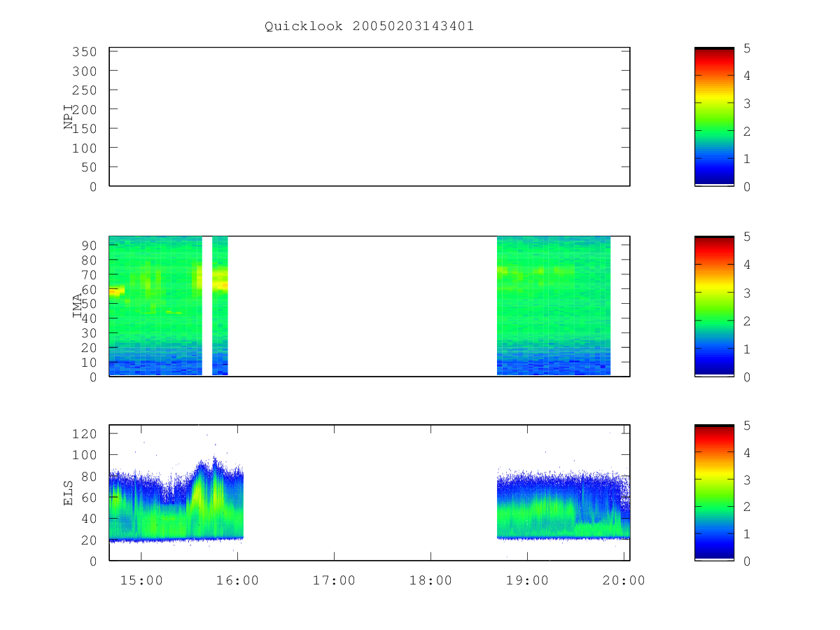Pick the 90 tick on IMA axis
The width and height of the screenshot is (840, 630).
(89, 245)
